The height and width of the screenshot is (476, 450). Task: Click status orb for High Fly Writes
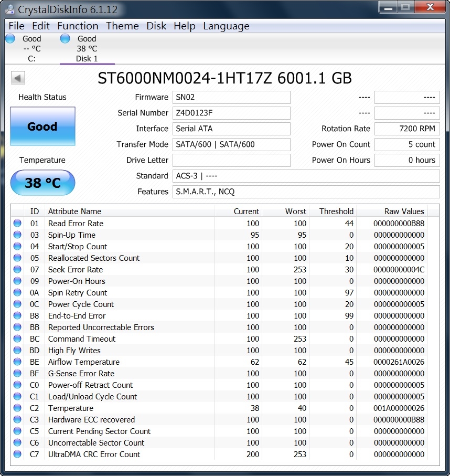pyautogui.click(x=17, y=350)
